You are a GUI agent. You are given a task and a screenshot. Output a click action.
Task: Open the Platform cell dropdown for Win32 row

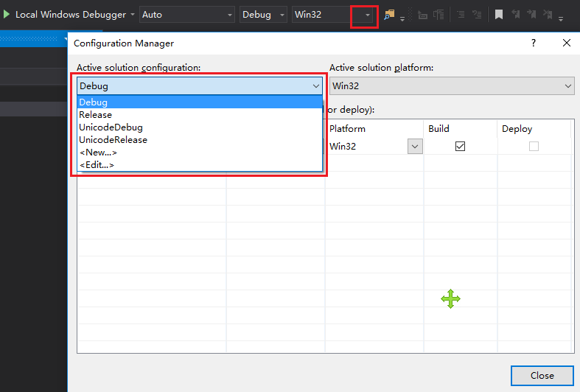tap(415, 147)
